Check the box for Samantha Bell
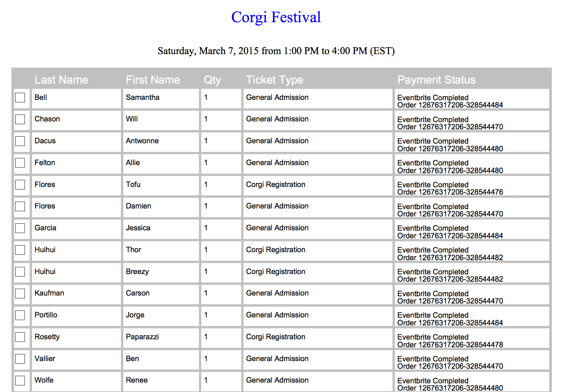 (20, 98)
